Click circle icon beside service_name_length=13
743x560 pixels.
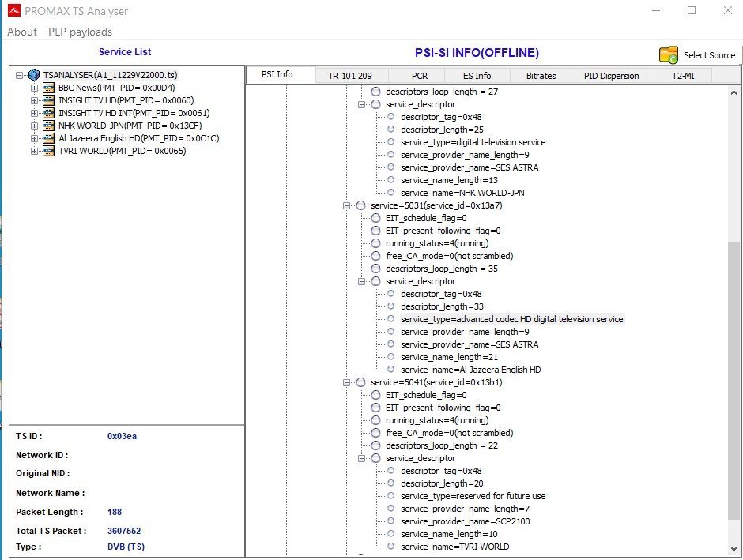(391, 179)
